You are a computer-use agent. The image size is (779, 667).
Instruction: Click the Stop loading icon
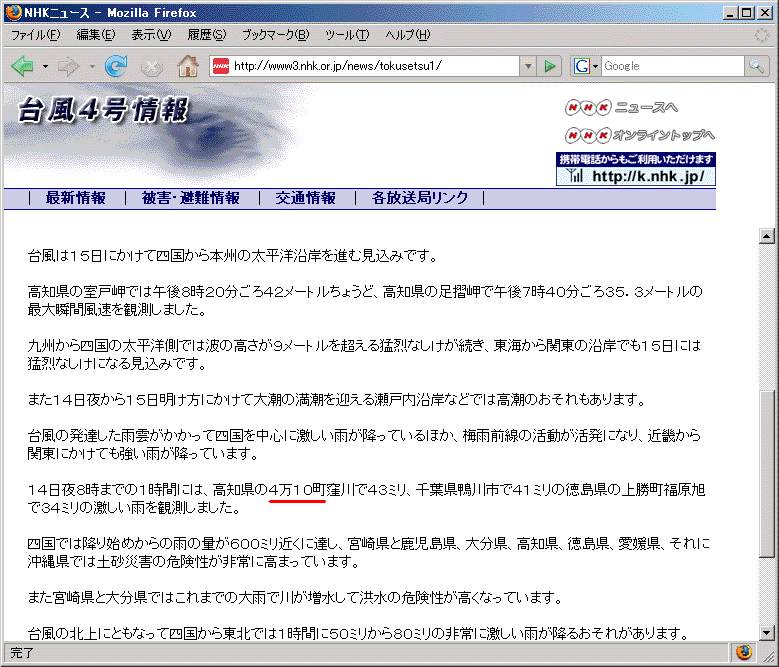click(x=152, y=67)
